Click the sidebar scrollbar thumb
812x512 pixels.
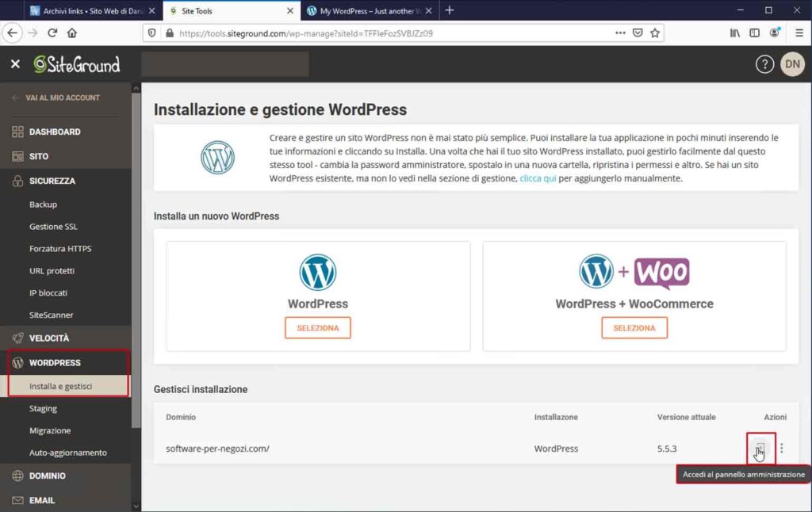[136, 261]
